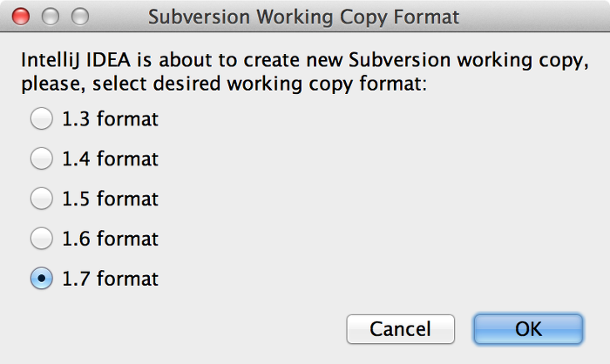This screenshot has height=364, width=610.
Task: Choose the 1.4 format radio option
Action: 42,158
